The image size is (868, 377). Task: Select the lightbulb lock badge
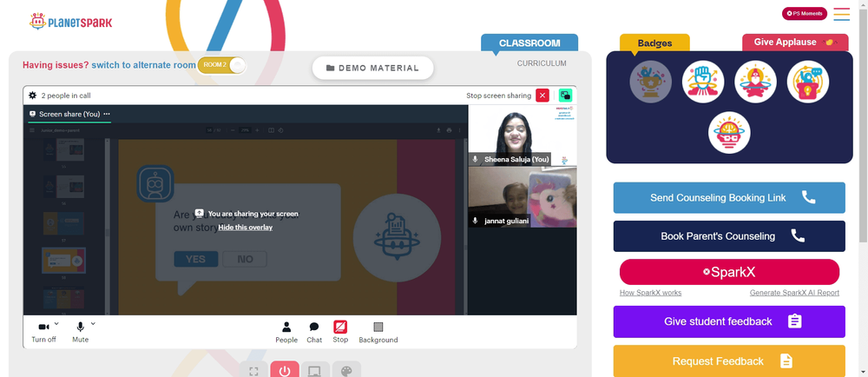pos(807,82)
